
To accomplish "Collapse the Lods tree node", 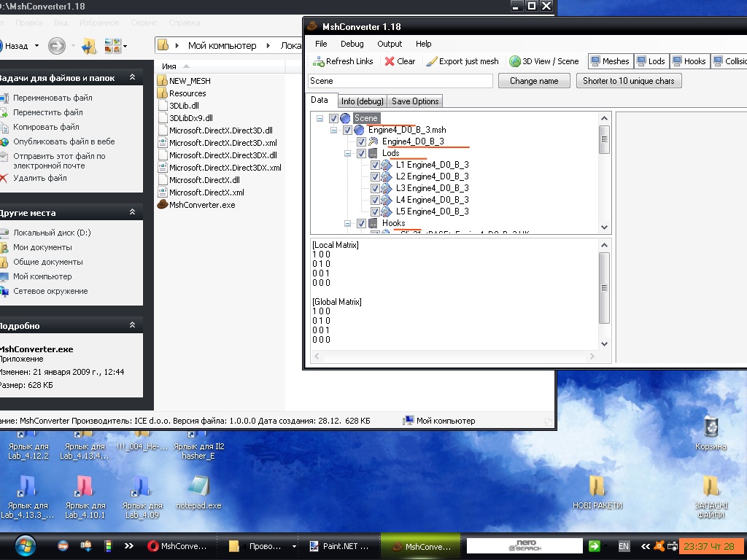I will click(x=348, y=153).
